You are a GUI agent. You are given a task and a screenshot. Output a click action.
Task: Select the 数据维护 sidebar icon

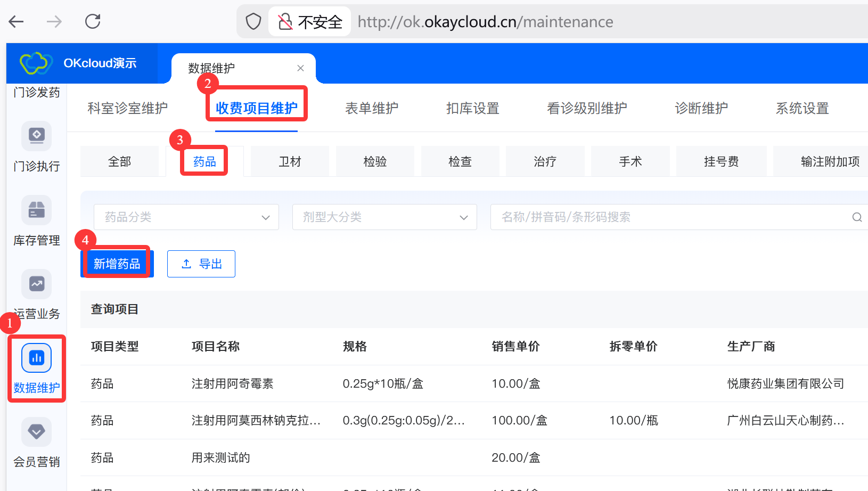tap(36, 358)
